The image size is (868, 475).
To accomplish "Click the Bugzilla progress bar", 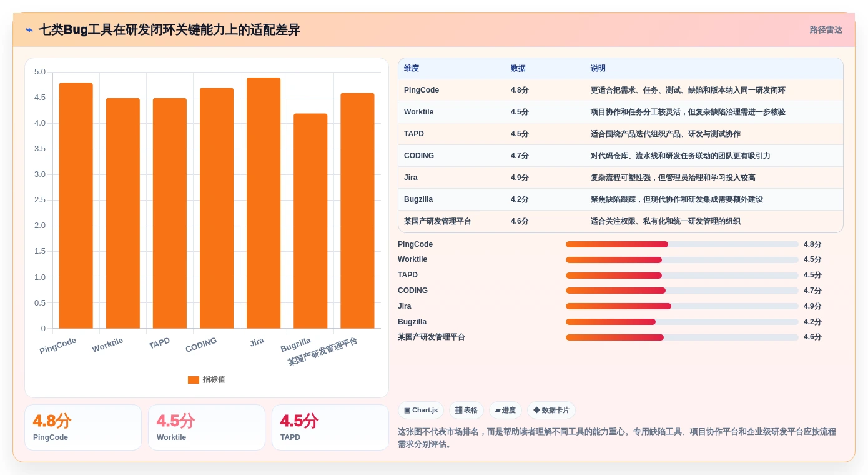I will [x=682, y=322].
